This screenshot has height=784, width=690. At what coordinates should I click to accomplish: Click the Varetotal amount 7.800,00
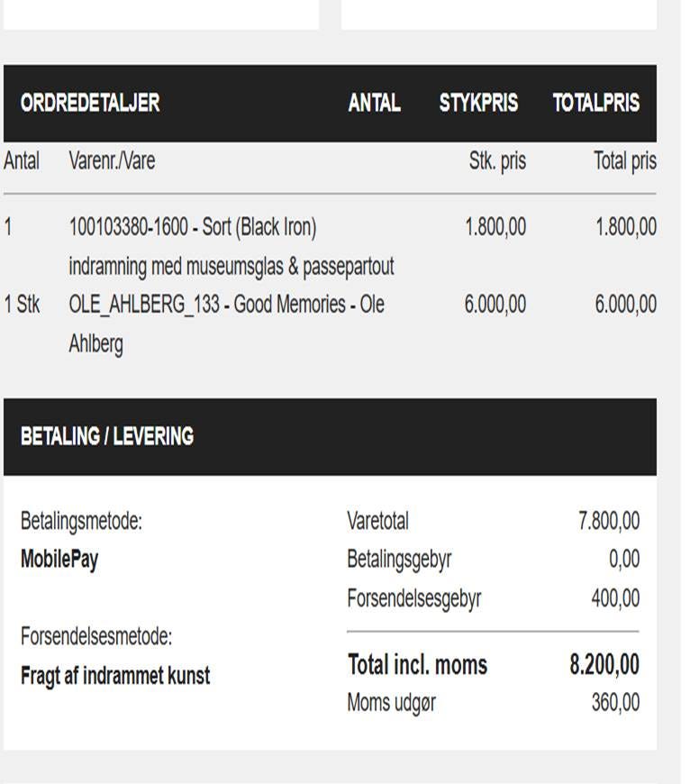[x=609, y=521]
